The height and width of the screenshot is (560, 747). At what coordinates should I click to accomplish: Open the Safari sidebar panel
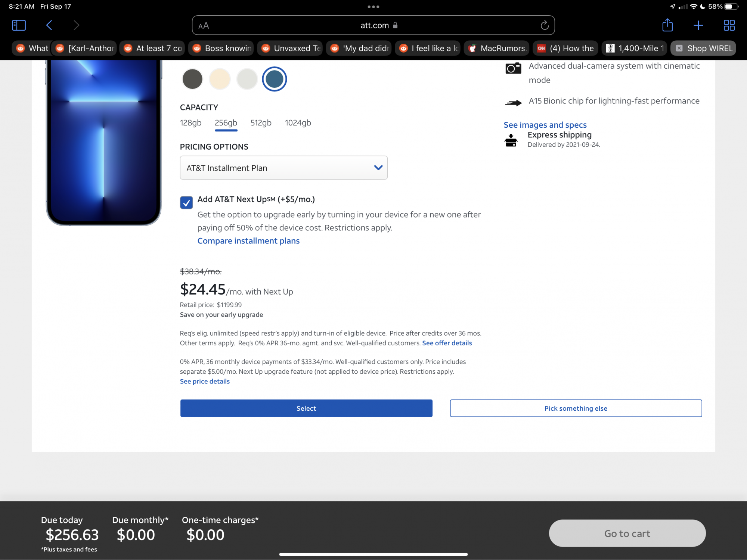tap(19, 25)
